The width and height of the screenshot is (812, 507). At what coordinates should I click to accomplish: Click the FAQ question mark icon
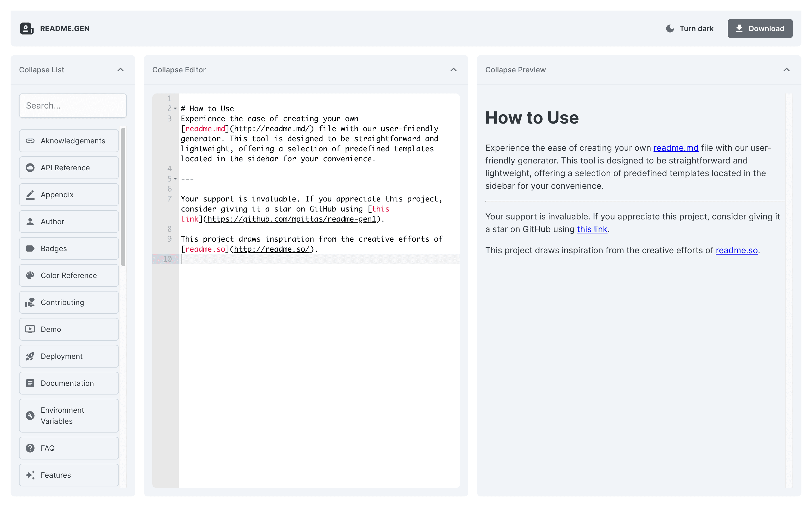coord(30,448)
